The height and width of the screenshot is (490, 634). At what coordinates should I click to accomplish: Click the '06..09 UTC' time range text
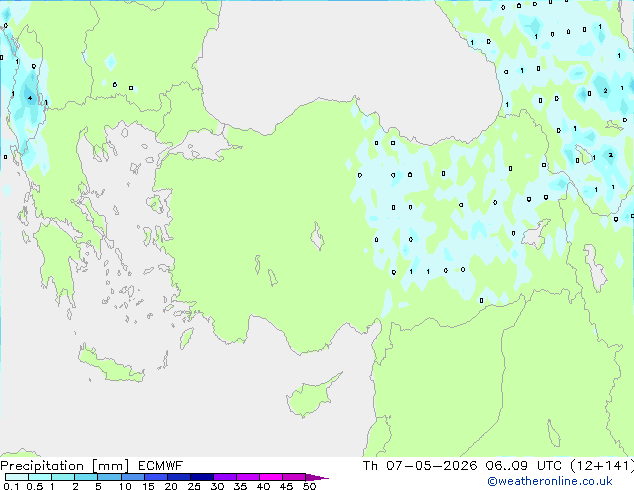point(524,466)
